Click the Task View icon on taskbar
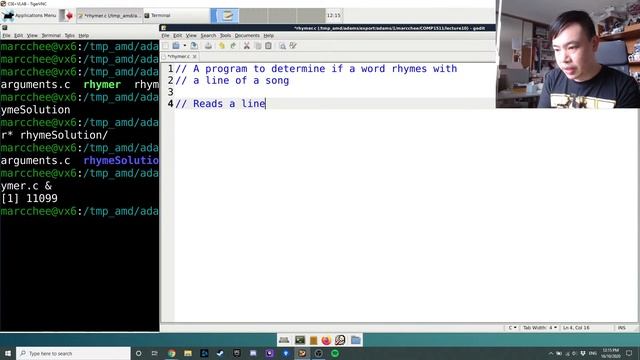This screenshot has height=360, width=640. pos(155,353)
